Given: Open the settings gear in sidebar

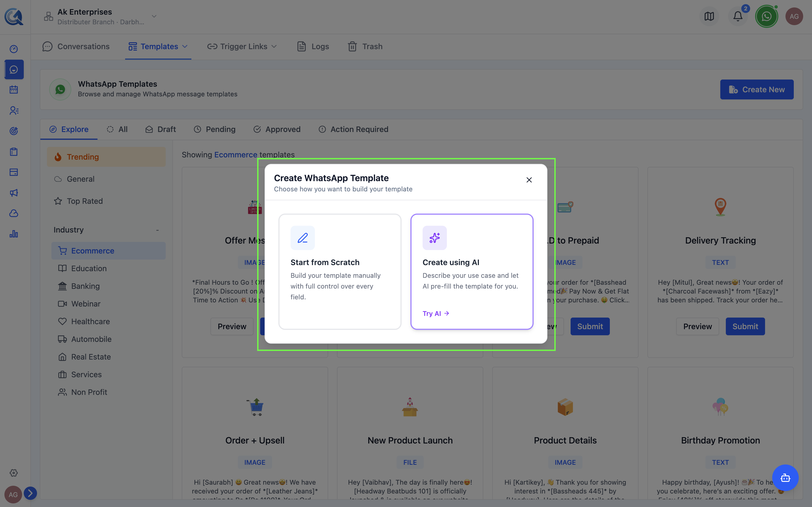Looking at the screenshot, I should (x=14, y=473).
